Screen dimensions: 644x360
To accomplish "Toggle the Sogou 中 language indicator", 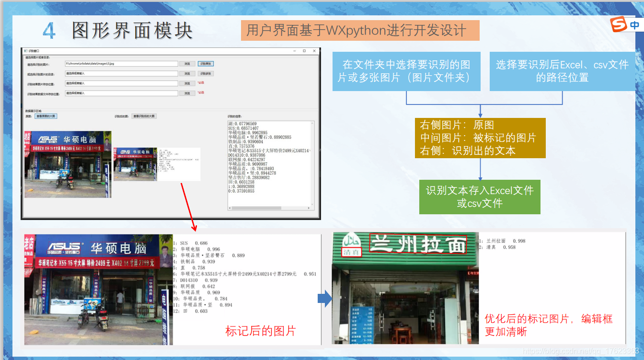I will click(x=633, y=25).
